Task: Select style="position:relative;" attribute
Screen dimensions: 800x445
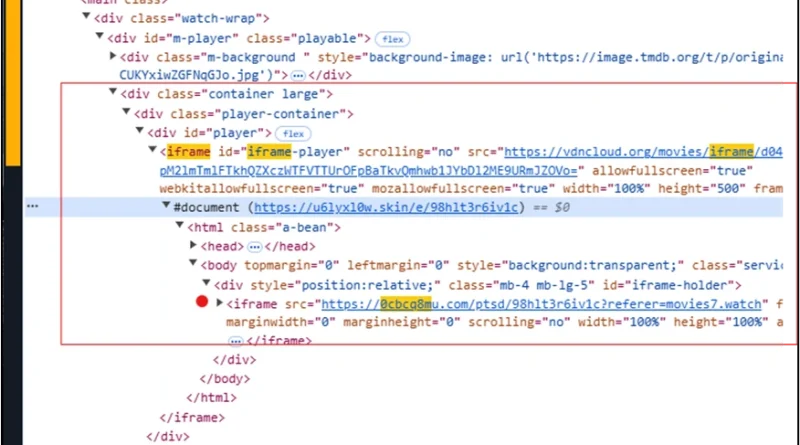Action: (x=345, y=285)
